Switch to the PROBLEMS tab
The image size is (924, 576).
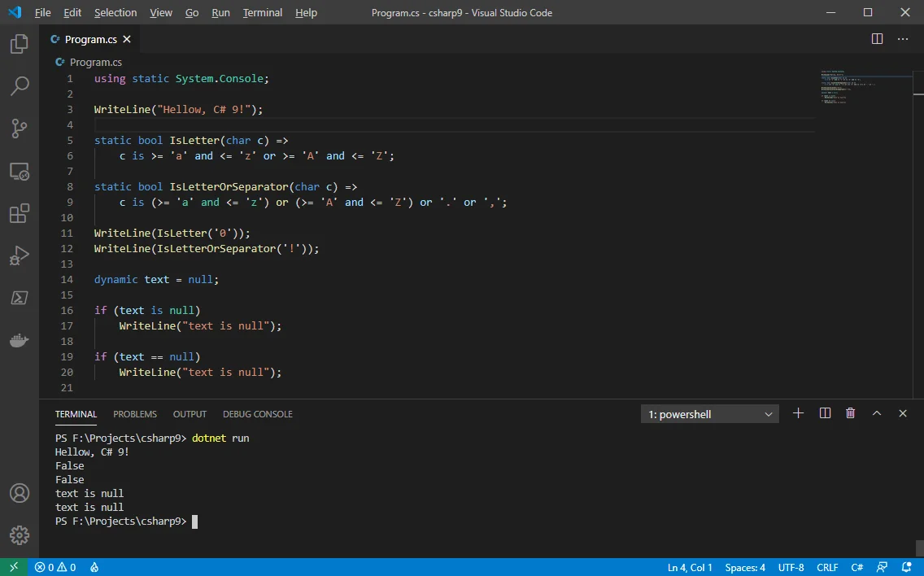[135, 414]
